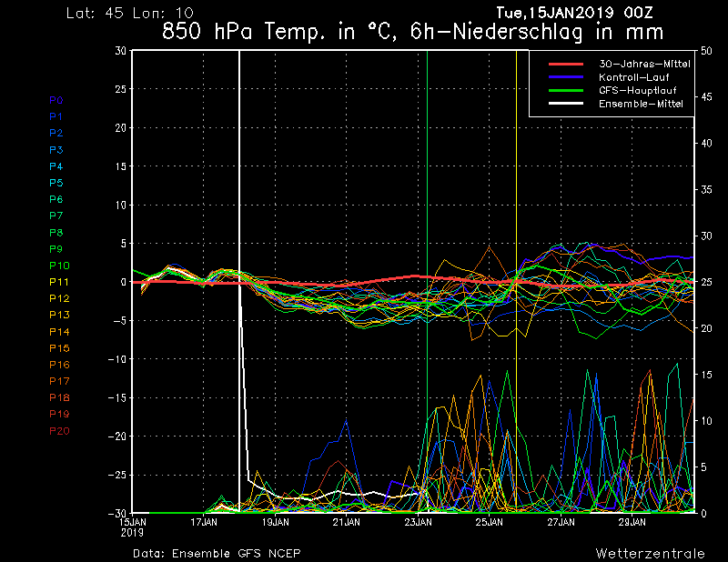Screen dimensions: 728x562
Task: Click the P0 ensemble member label
Action: (56, 100)
